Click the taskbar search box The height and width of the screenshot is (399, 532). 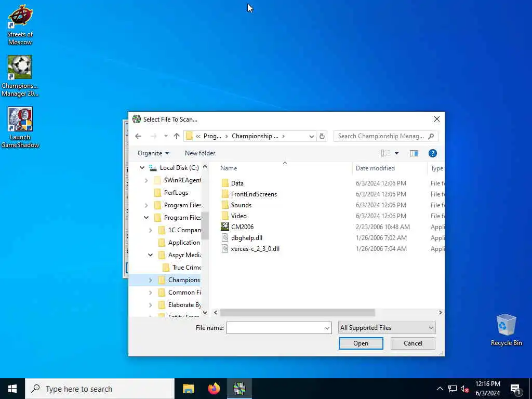[x=100, y=389]
